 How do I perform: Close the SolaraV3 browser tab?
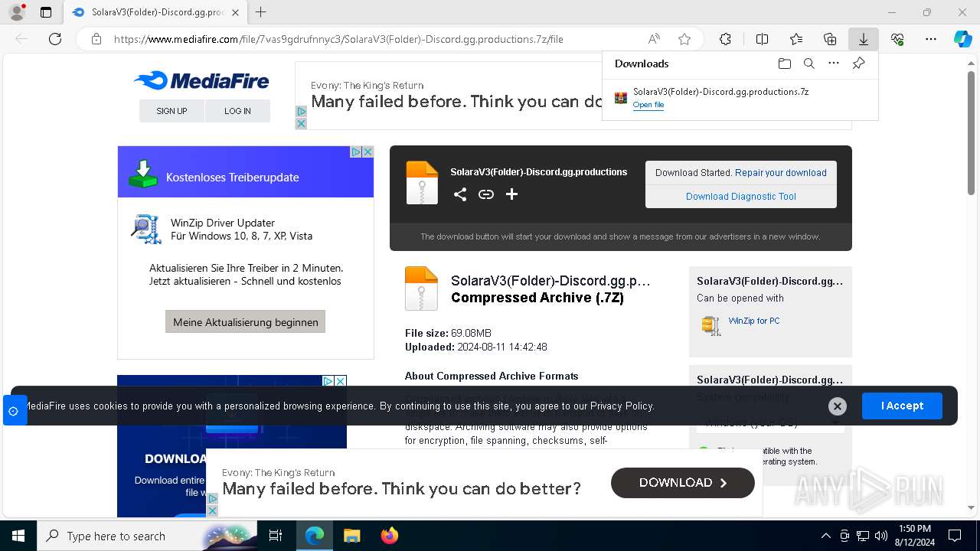tap(235, 12)
